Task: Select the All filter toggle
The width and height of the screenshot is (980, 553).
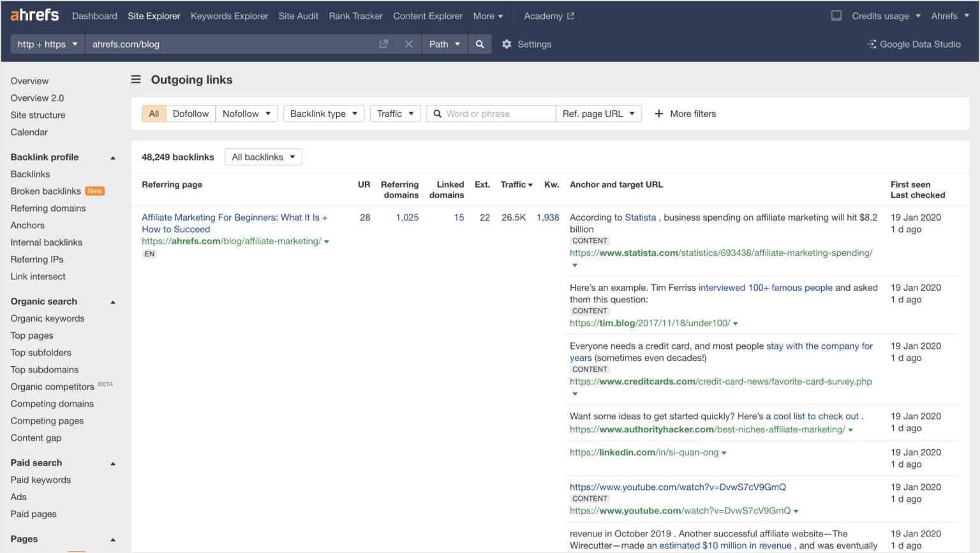Action: (154, 114)
